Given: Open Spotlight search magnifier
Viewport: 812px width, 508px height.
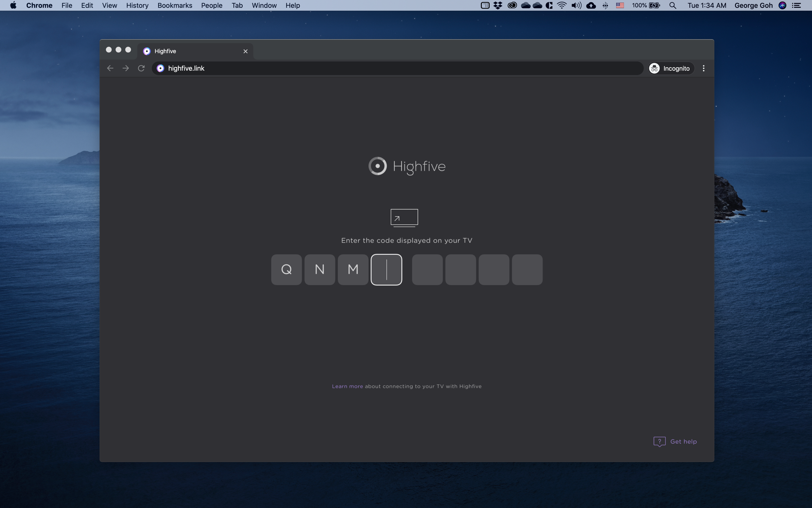Looking at the screenshot, I should 672,5.
